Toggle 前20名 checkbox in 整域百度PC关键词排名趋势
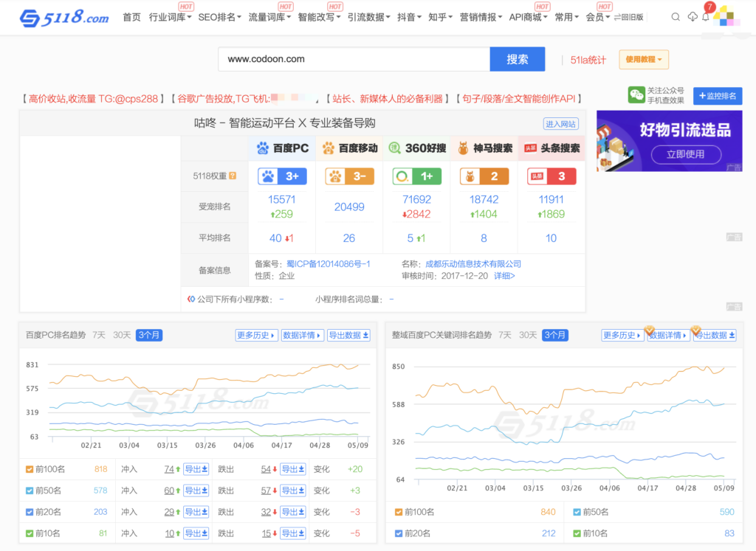Viewport: 756px width, 551px height. [x=398, y=533]
